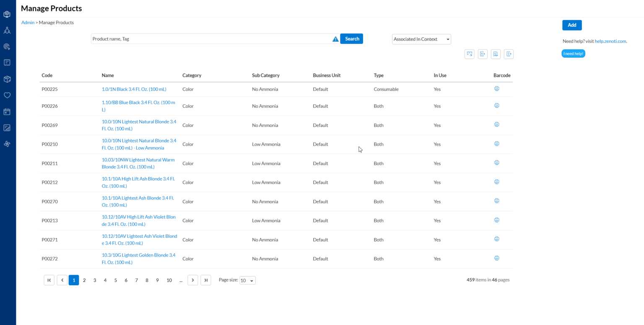Click the Inventory package icon in sidebar
The width and height of the screenshot is (644, 325).
pos(7,79)
